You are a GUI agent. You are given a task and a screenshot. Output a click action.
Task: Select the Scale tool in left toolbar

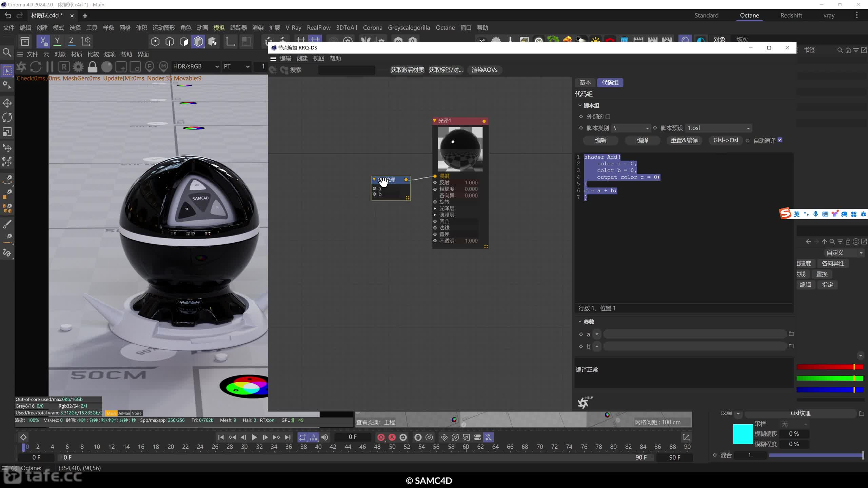[x=7, y=131]
